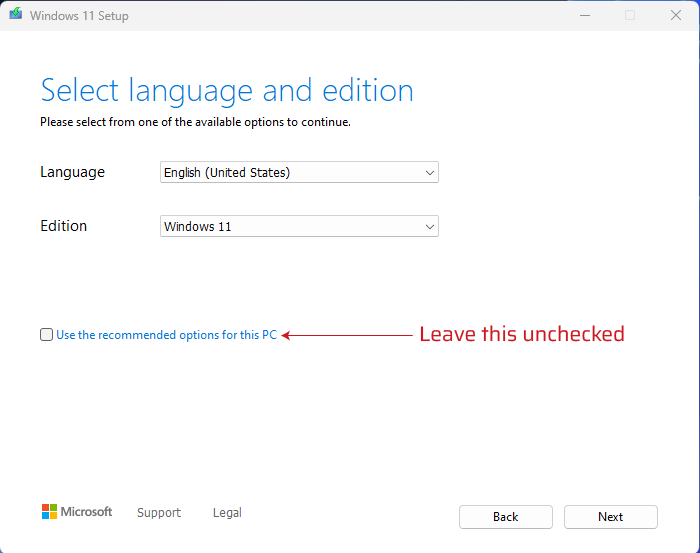Open the Edition dropdown
Viewport: 700px width, 553px height.
point(299,226)
